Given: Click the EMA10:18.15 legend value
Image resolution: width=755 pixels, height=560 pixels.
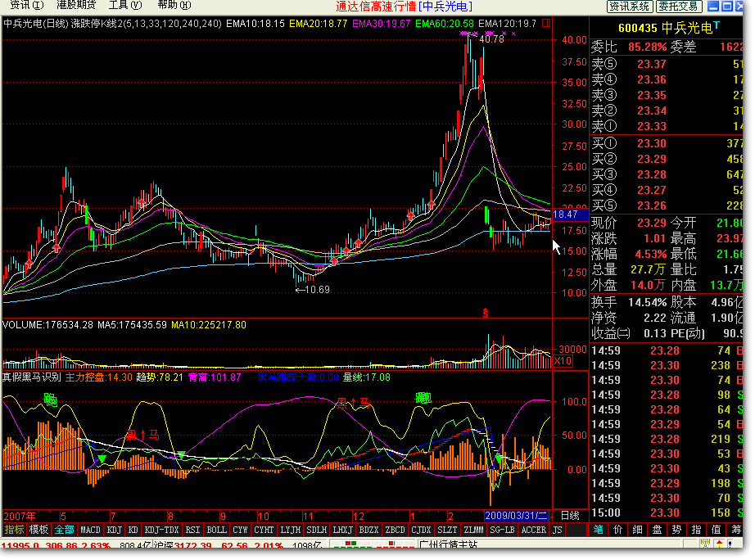Looking at the screenshot, I should tap(255, 24).
